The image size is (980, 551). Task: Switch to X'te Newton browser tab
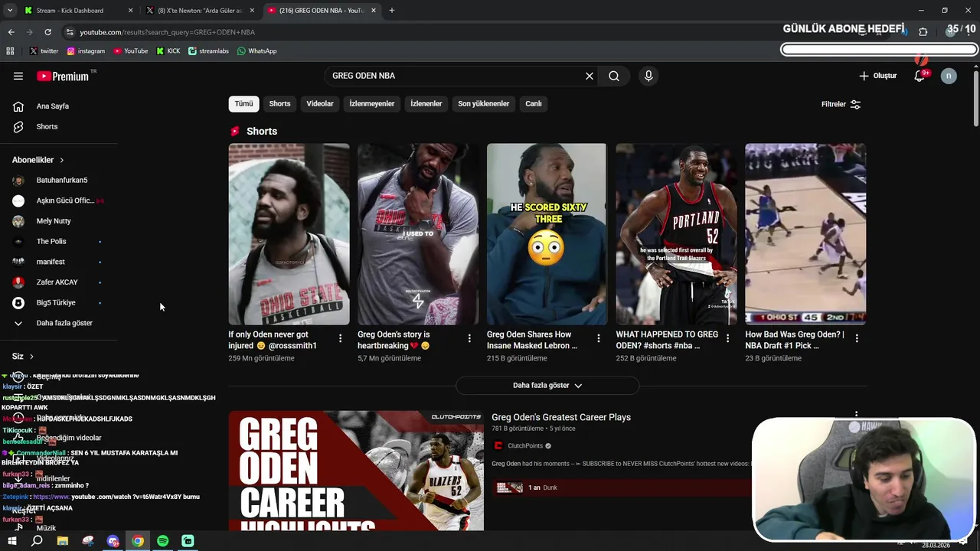[x=199, y=11]
